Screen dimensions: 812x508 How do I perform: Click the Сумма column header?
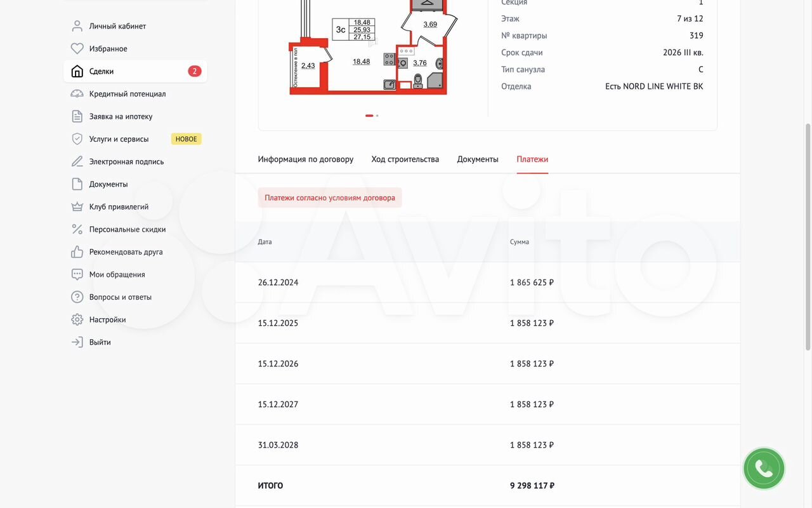pos(520,242)
